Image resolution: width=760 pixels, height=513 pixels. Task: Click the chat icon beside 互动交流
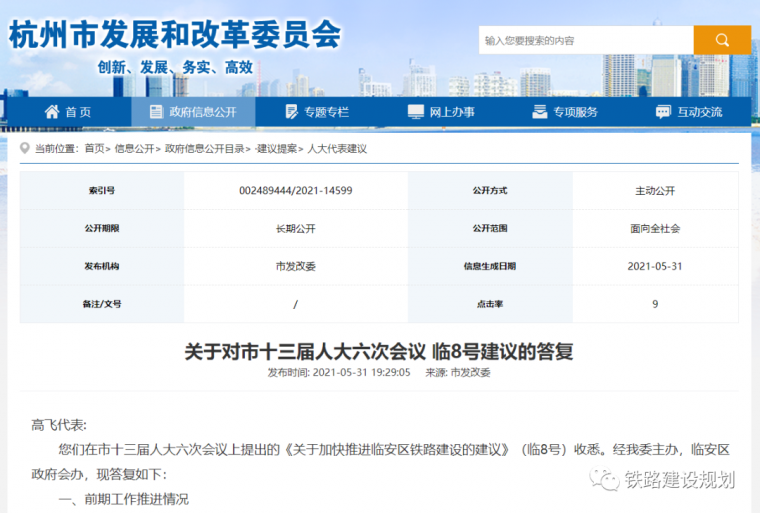[662, 112]
